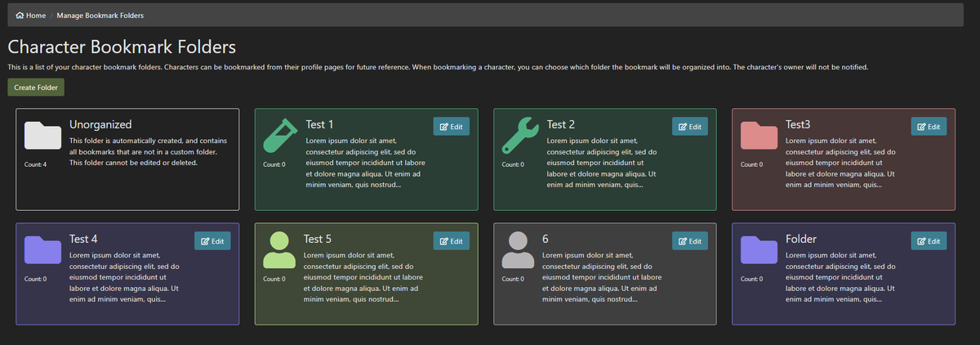Click the gray person icon of folder 6
Image resolution: width=980 pixels, height=345 pixels.
tap(518, 250)
